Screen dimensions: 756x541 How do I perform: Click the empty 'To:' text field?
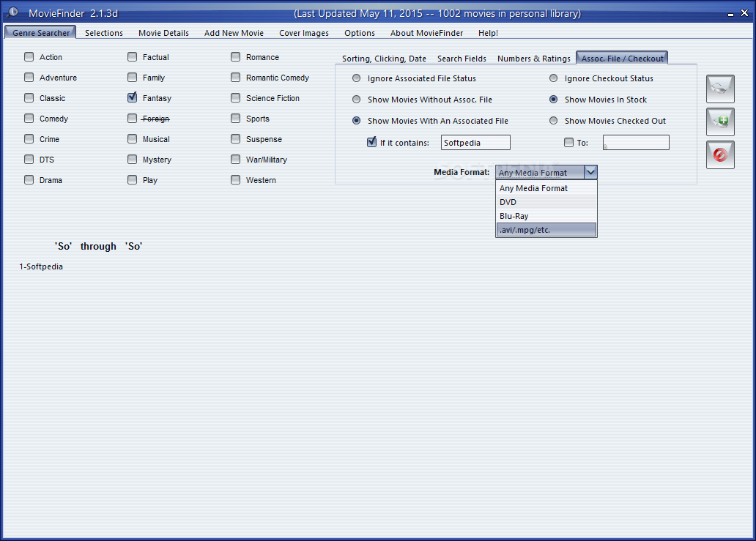(x=636, y=143)
